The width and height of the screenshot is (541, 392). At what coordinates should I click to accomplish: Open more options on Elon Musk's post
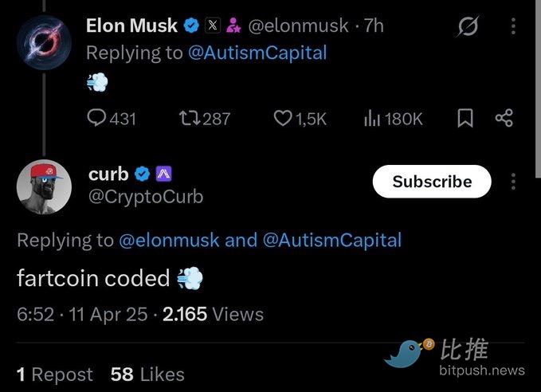click(513, 26)
